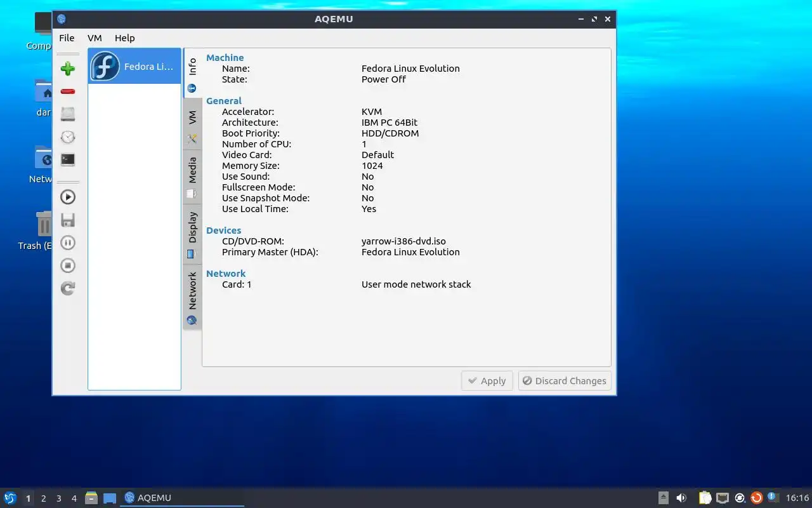The height and width of the screenshot is (508, 812).
Task: Remove the VM using the red minus icon
Action: point(68,91)
